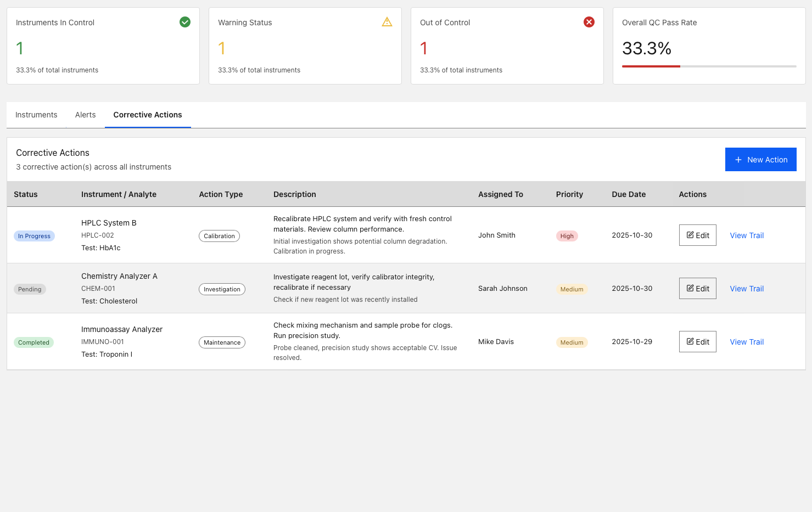The height and width of the screenshot is (512, 812).
Task: Click the Due Date column header
Action: (629, 194)
